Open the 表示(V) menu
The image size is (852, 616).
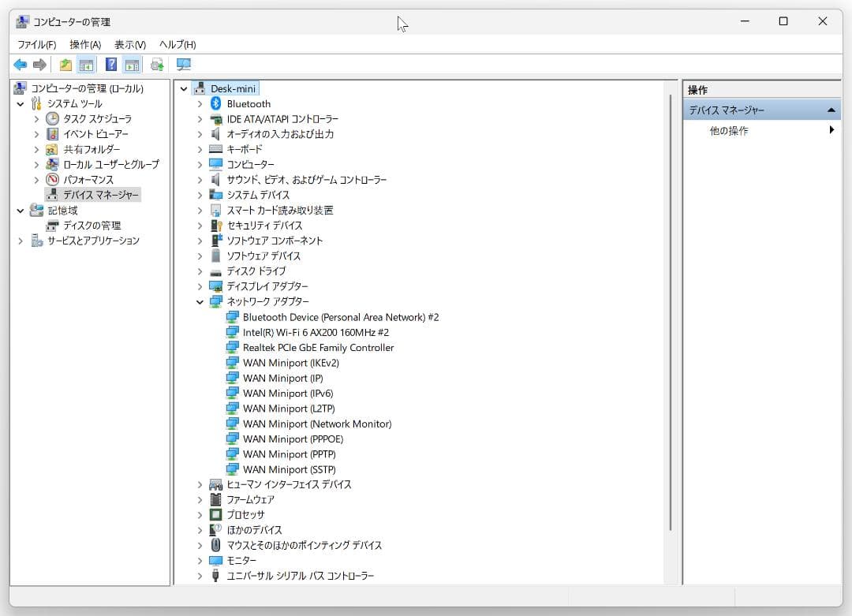click(x=130, y=45)
